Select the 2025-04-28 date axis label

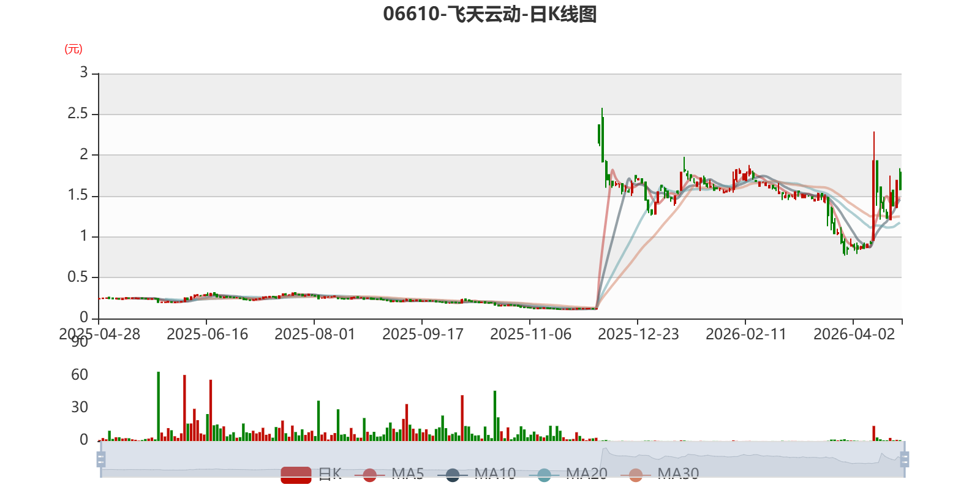(x=99, y=334)
